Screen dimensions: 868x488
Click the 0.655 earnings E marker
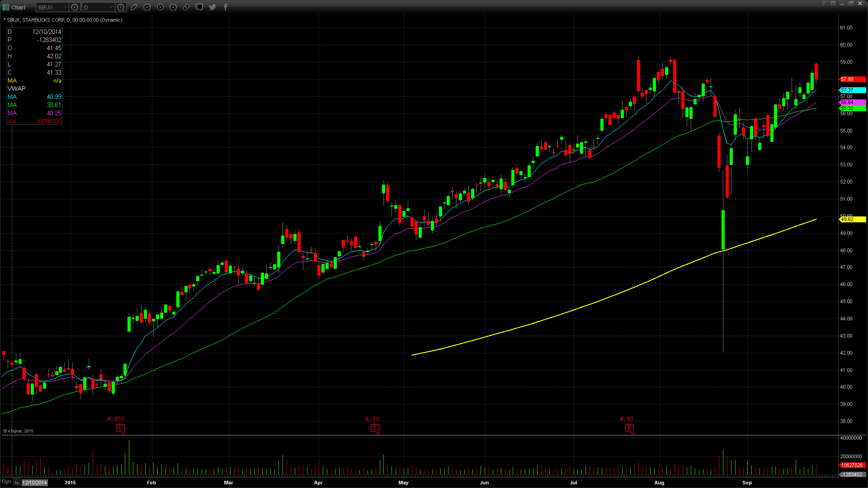(120, 428)
